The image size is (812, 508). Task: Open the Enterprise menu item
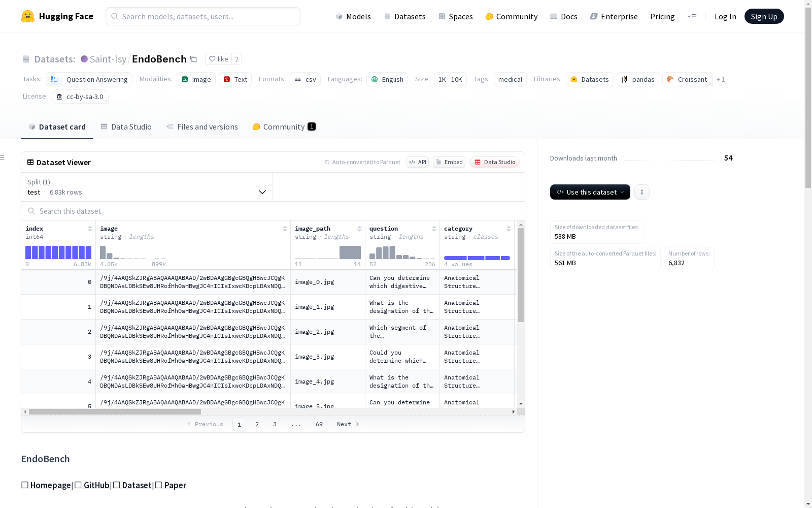tap(614, 16)
